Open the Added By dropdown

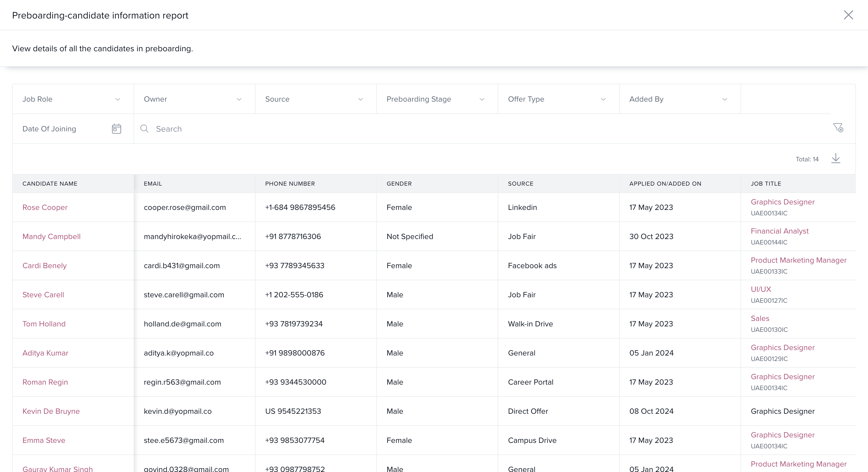coord(679,99)
